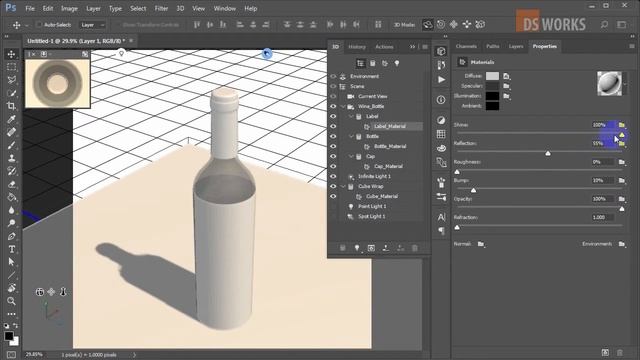The height and width of the screenshot is (360, 640).
Task: Open the Character panel icon
Action: pos(441,217)
